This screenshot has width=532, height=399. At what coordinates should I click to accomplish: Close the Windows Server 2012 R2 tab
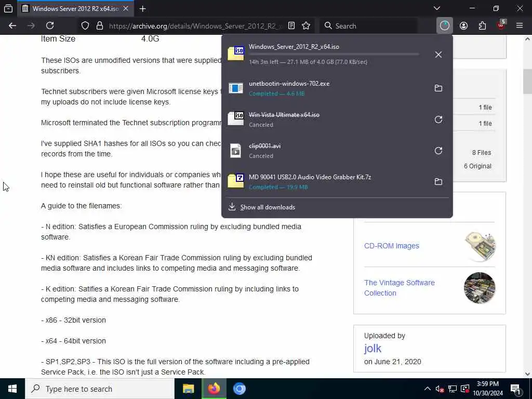(126, 8)
